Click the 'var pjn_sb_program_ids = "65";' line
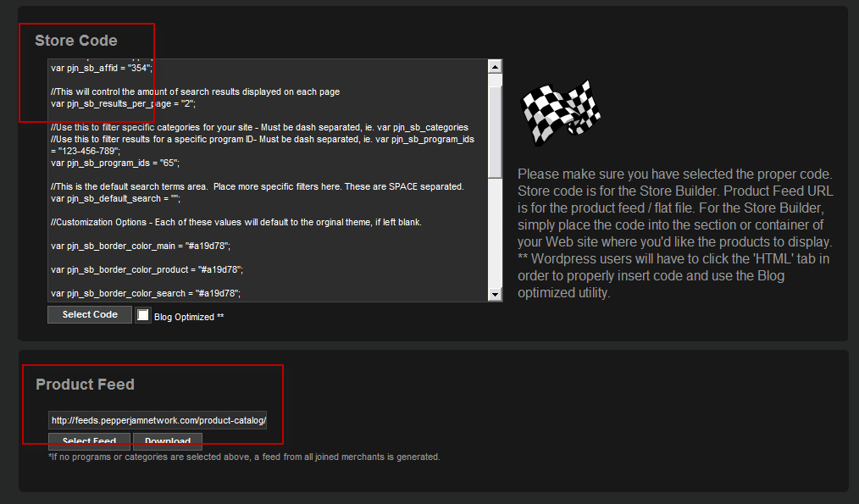 (115, 163)
